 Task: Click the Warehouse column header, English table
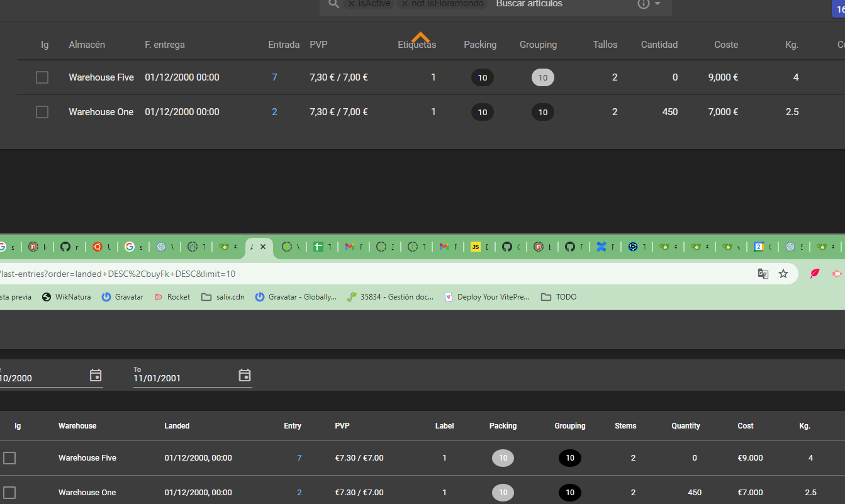point(77,426)
